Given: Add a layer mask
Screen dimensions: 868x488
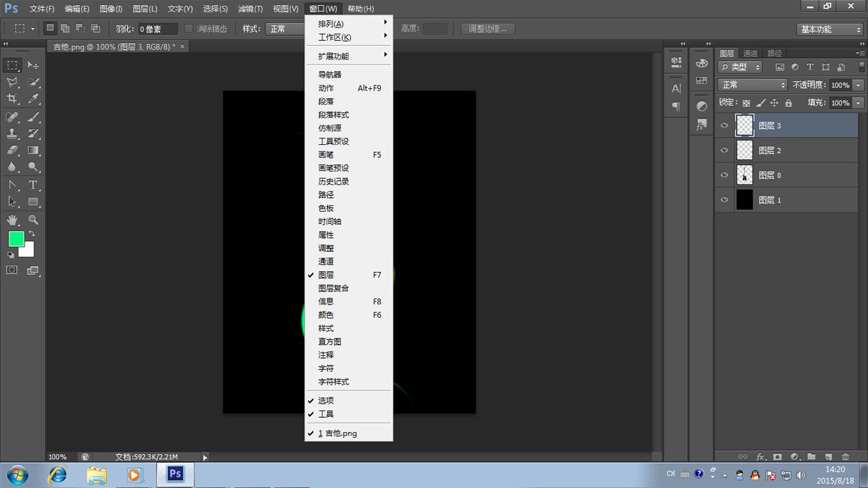Looking at the screenshot, I should click(x=777, y=456).
